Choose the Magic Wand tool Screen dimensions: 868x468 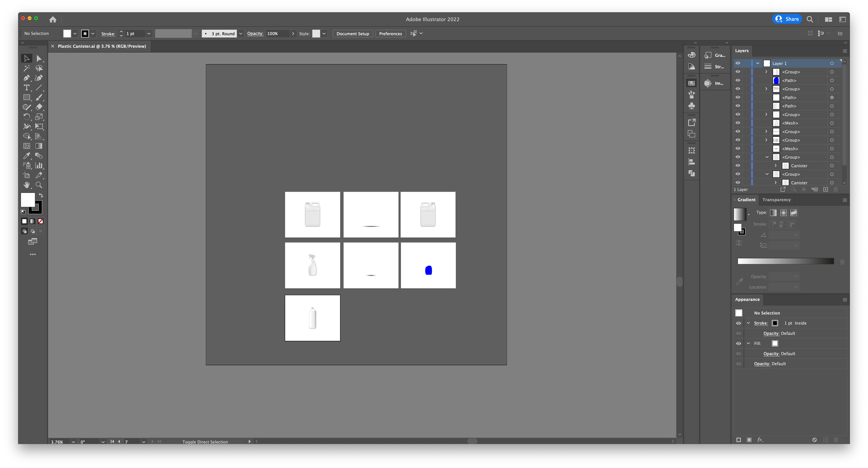pyautogui.click(x=26, y=68)
